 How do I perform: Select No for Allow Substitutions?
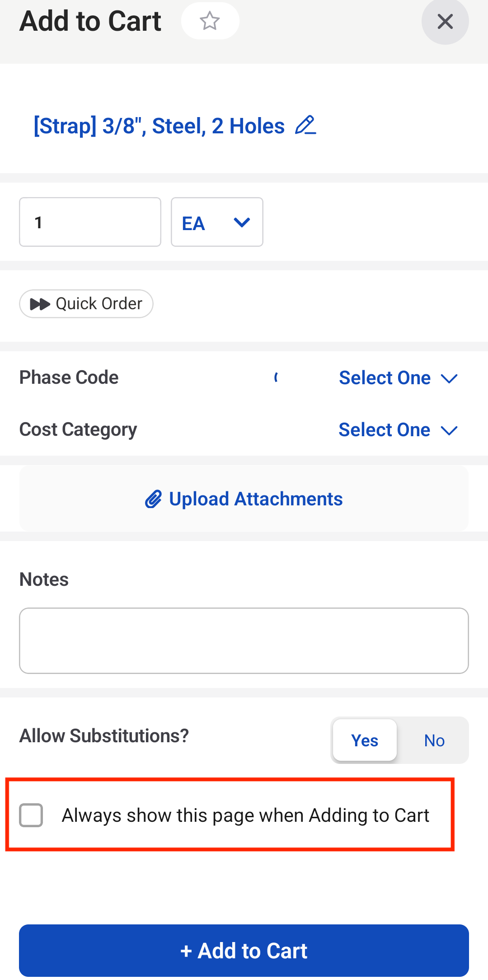[x=434, y=740]
